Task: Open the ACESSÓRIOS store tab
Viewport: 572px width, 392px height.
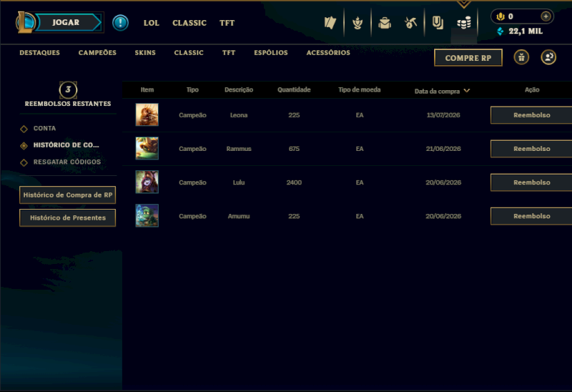Action: [x=328, y=52]
